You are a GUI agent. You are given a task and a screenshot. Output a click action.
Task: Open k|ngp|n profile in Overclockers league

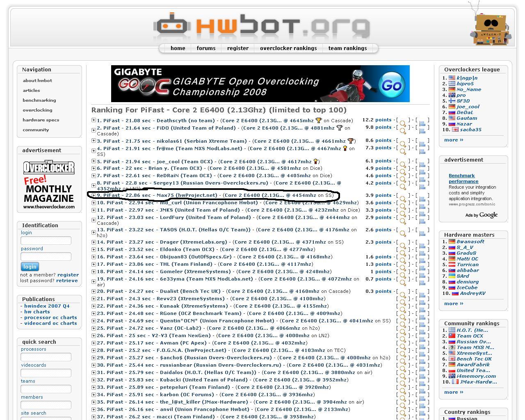[467, 78]
